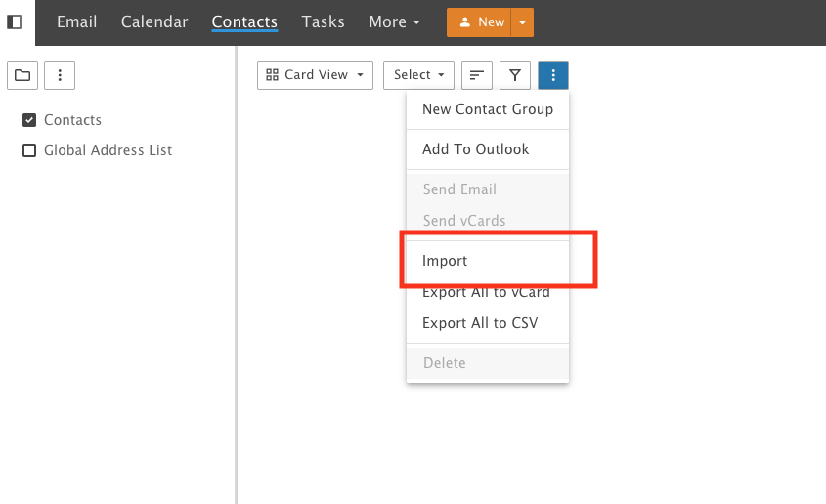
Task: Click New Contact Group menu item
Action: click(x=487, y=109)
